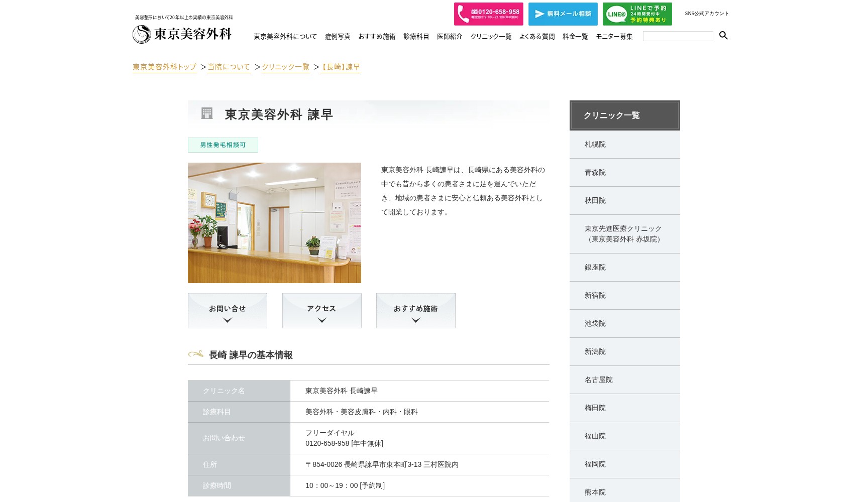The height and width of the screenshot is (502, 868).
Task: Jump to おすすめ施術 section button
Action: (416, 311)
